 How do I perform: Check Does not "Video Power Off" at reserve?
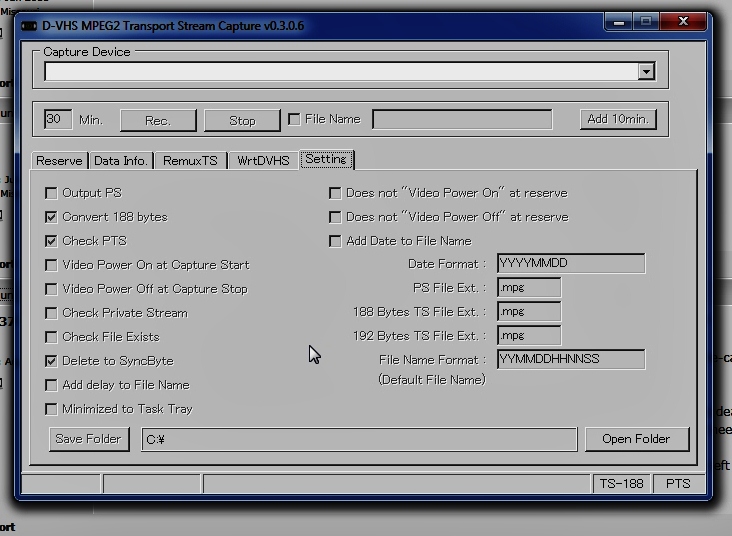335,217
